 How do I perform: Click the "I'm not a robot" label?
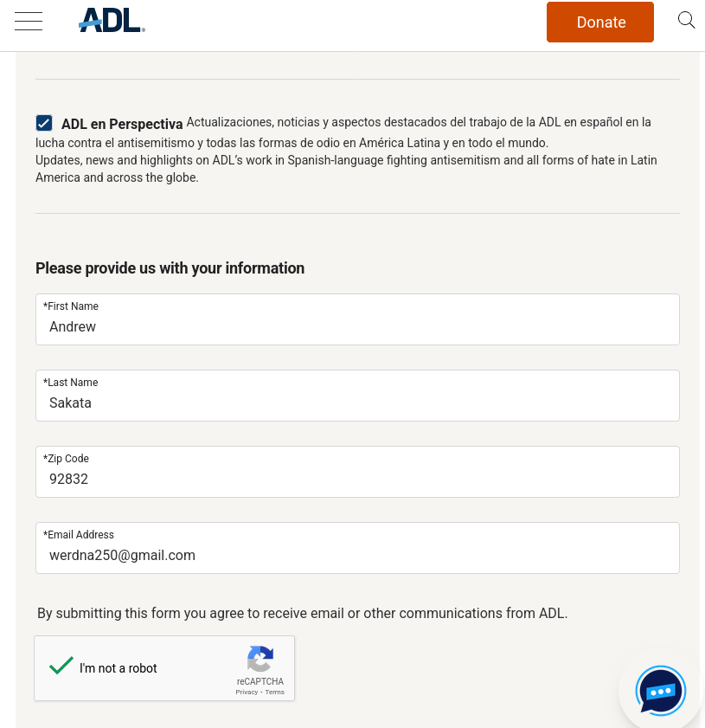pyautogui.click(x=119, y=668)
